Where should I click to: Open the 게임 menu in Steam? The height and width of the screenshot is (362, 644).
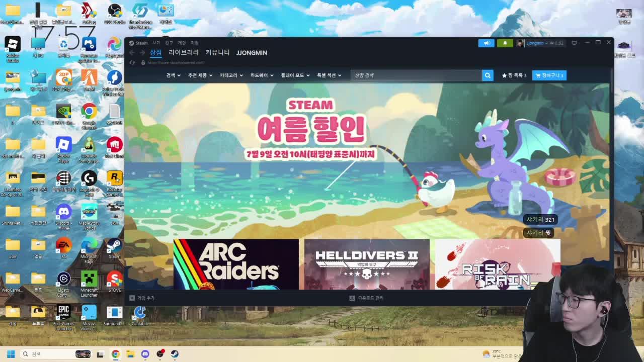(182, 43)
